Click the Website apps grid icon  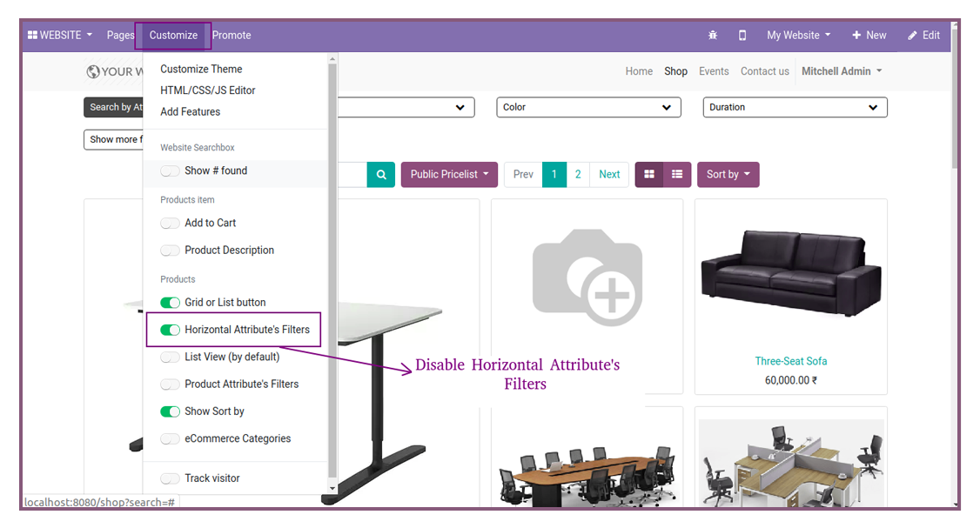[x=32, y=35]
